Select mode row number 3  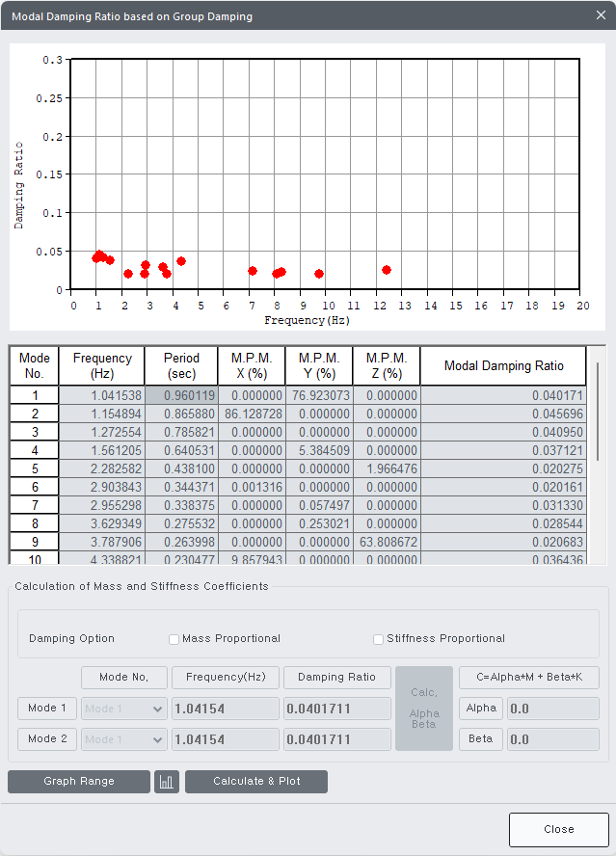[35, 433]
